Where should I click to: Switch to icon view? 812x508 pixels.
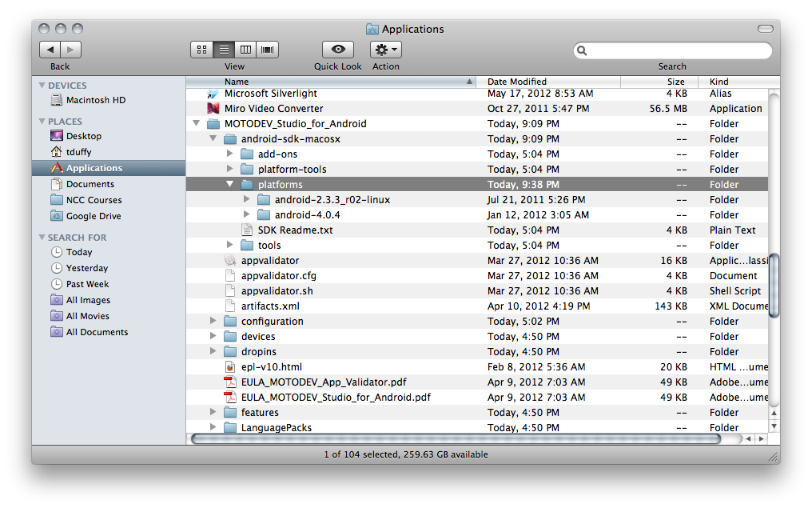click(x=202, y=50)
